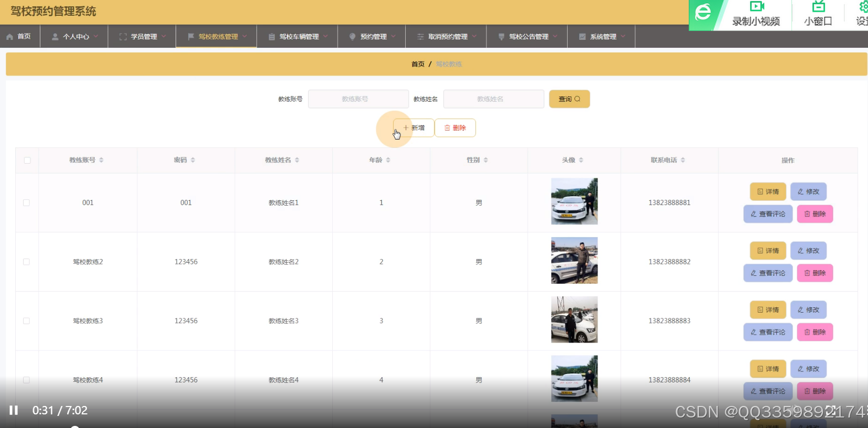Screen dimensions: 868x428
Task: Open the 个人中心 menu label
Action: coord(76,37)
